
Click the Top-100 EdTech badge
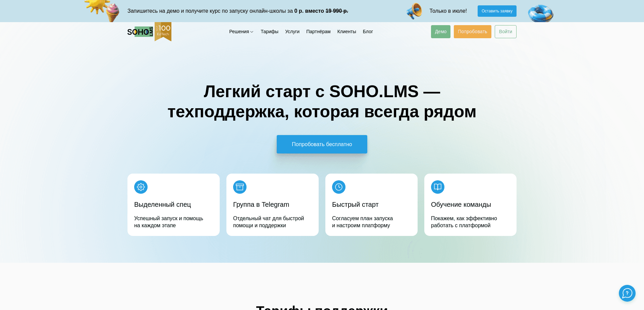[x=163, y=32]
